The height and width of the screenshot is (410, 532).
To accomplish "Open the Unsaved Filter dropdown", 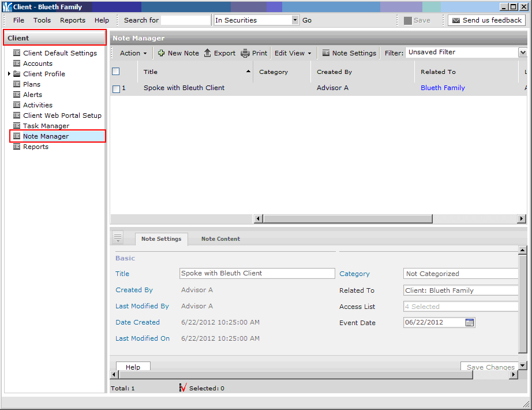I will (522, 53).
